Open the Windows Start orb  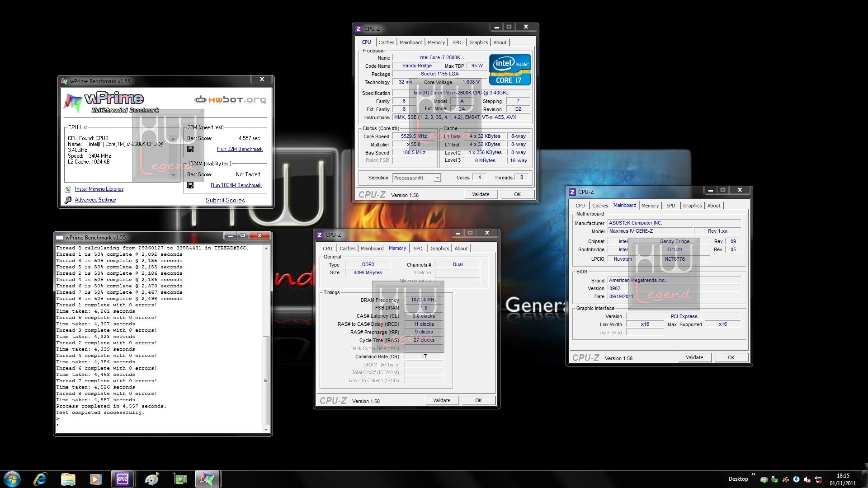click(12, 479)
